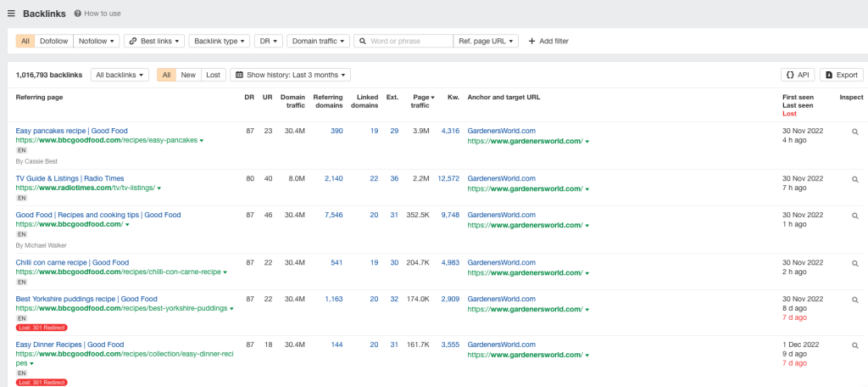Open TV Guide & Listings | Radio Times link
868x387 pixels.
(70, 178)
